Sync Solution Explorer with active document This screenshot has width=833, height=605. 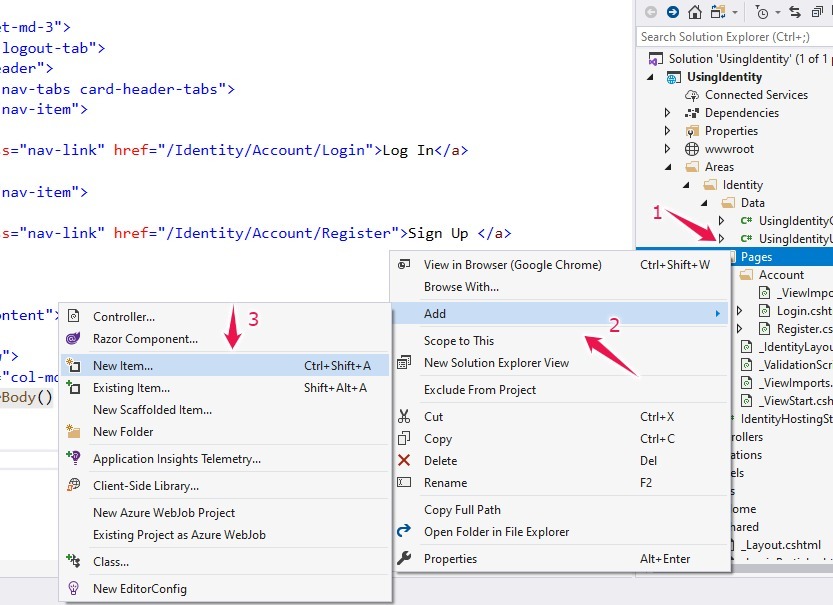[x=795, y=13]
